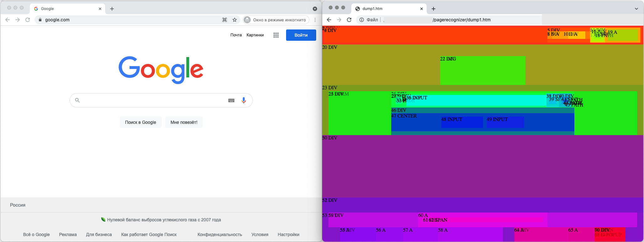
Task: Bookmark page with the star icon
Action: pyautogui.click(x=235, y=20)
